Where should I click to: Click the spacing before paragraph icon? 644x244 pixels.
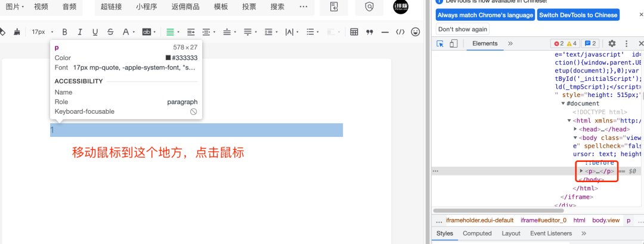tap(227, 32)
